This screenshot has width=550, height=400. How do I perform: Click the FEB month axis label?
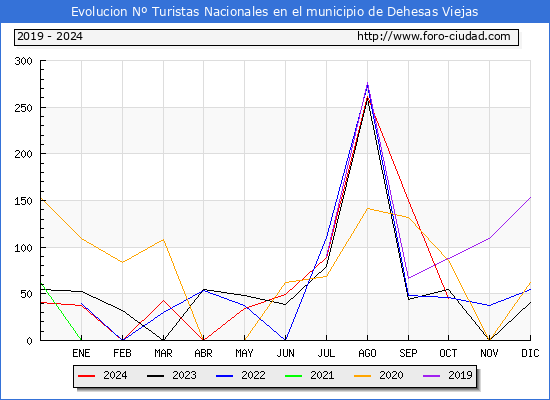point(122,353)
